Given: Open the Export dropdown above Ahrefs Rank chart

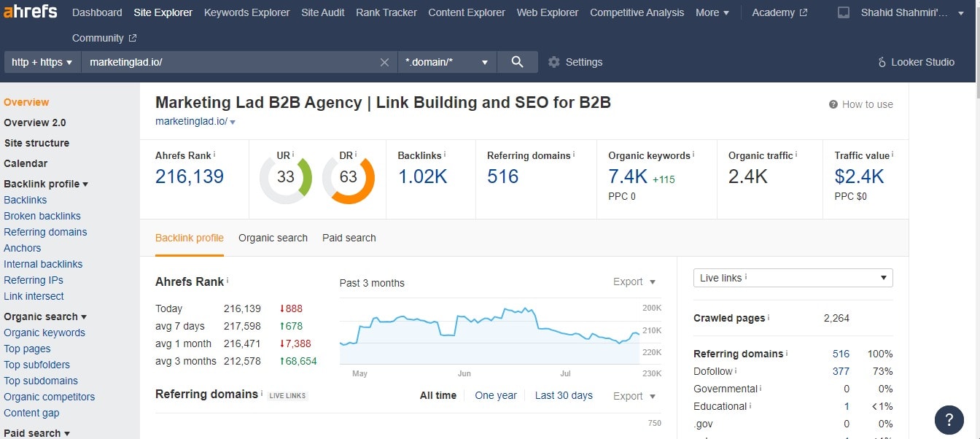Looking at the screenshot, I should tap(634, 281).
